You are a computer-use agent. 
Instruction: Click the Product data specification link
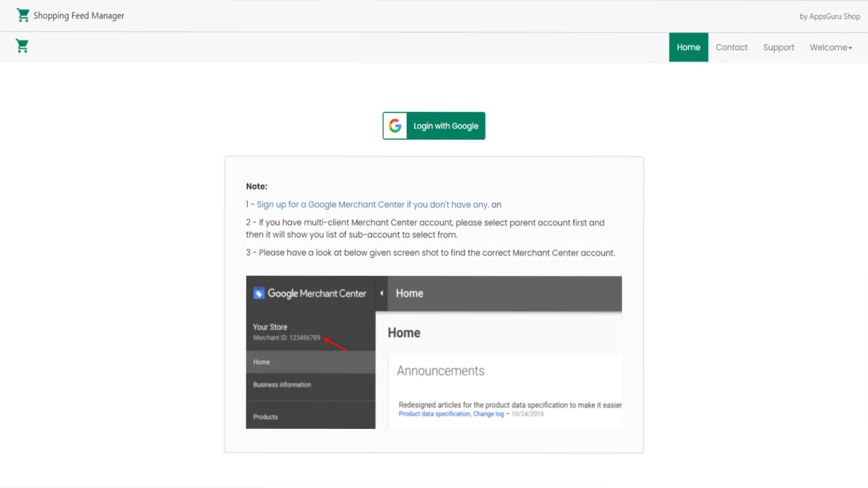pos(434,414)
